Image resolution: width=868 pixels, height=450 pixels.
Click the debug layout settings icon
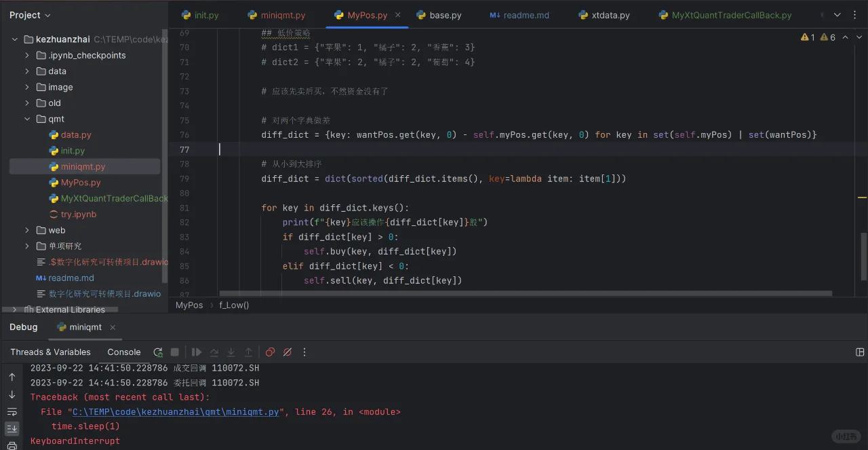coord(860,352)
